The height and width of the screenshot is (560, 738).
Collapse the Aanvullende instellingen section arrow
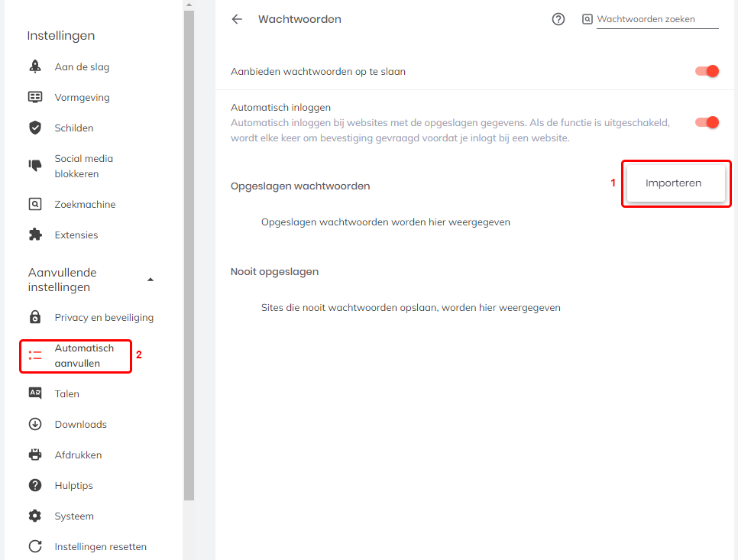point(151,280)
